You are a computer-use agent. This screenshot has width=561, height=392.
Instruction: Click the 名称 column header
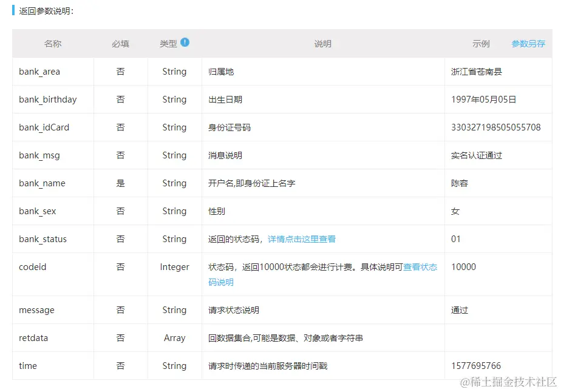point(53,44)
